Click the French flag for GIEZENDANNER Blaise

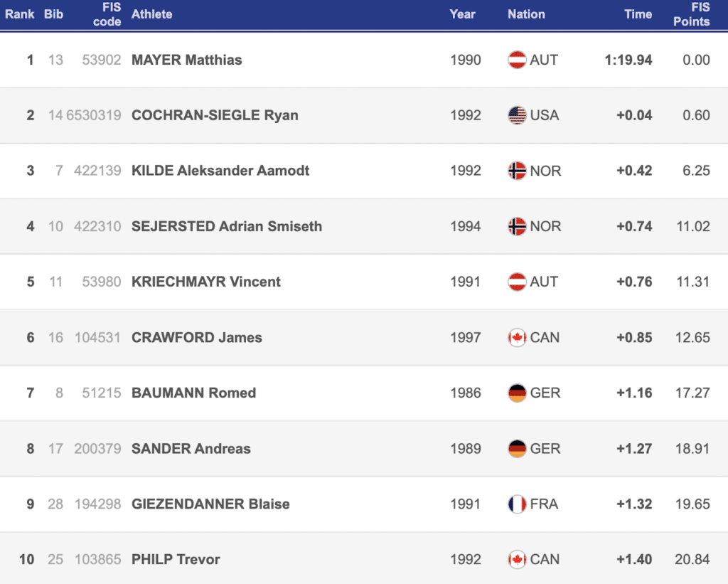pyautogui.click(x=517, y=504)
